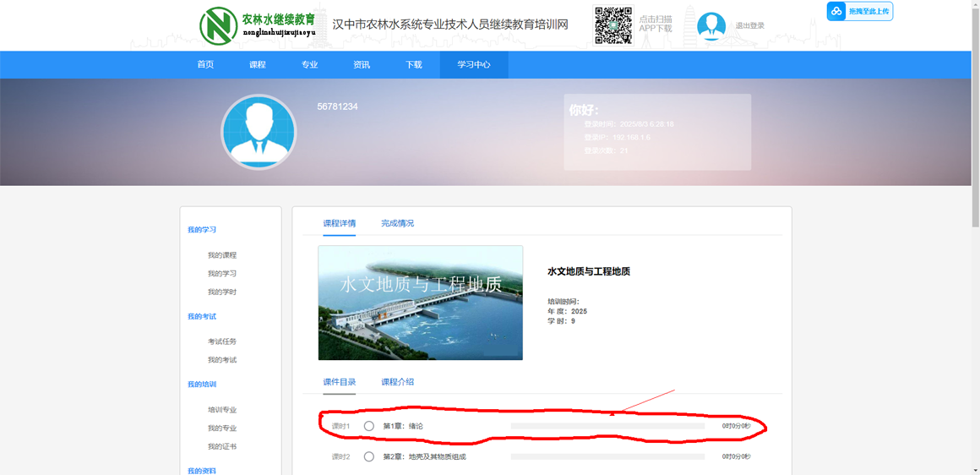This screenshot has height=475, width=980.
Task: Go to the 首页 navigation item
Action: [x=205, y=65]
